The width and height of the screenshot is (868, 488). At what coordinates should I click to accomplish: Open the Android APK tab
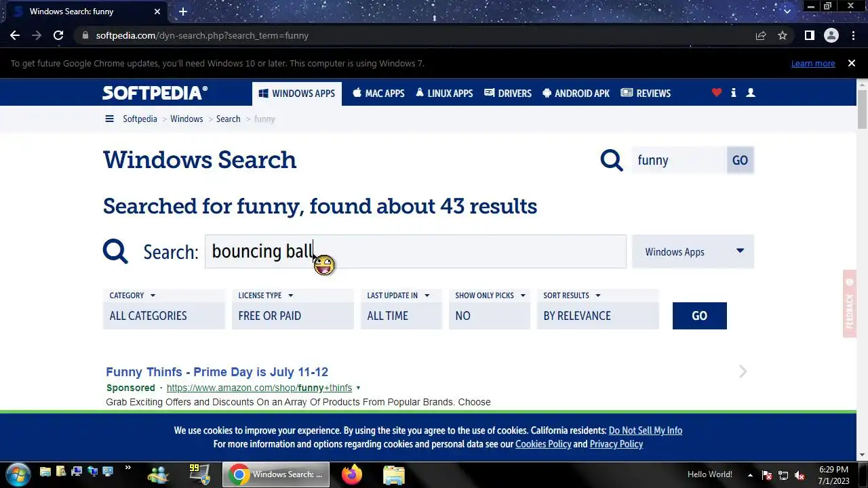click(576, 93)
